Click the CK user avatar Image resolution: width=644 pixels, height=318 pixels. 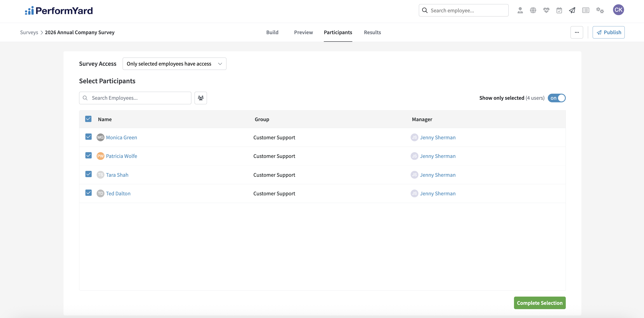[618, 10]
